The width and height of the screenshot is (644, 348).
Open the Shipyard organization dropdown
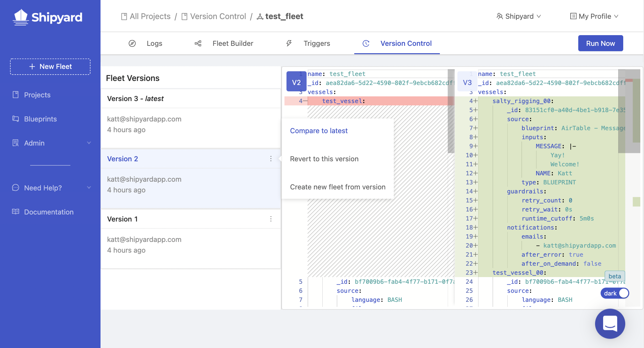pos(519,16)
